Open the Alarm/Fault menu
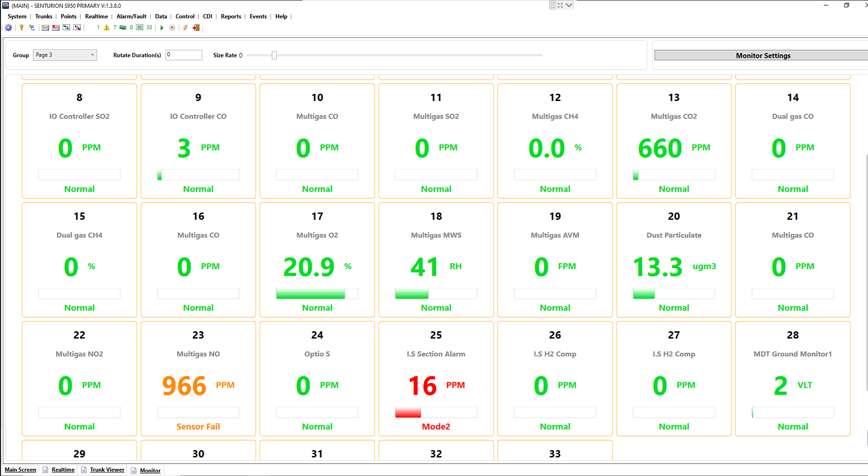Viewport: 868px width, 476px height. click(x=131, y=17)
